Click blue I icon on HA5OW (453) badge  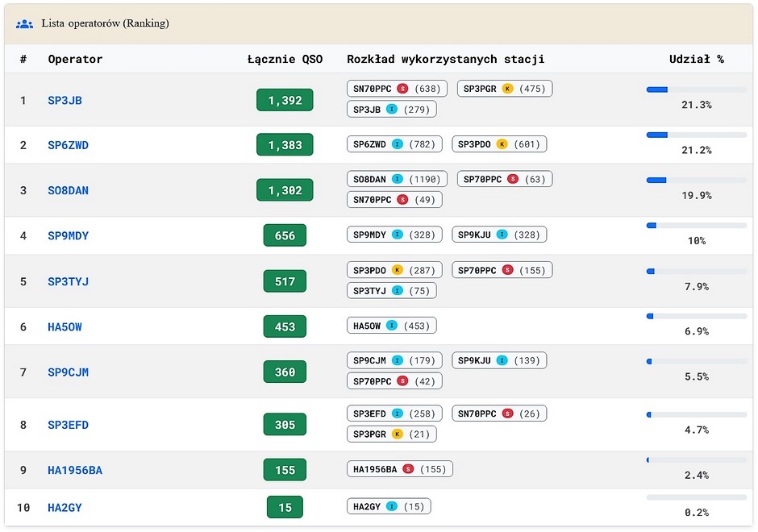[392, 326]
